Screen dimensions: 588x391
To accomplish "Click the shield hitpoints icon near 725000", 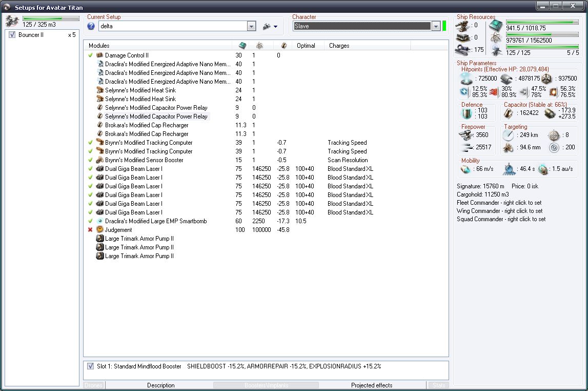I will 466,79.
